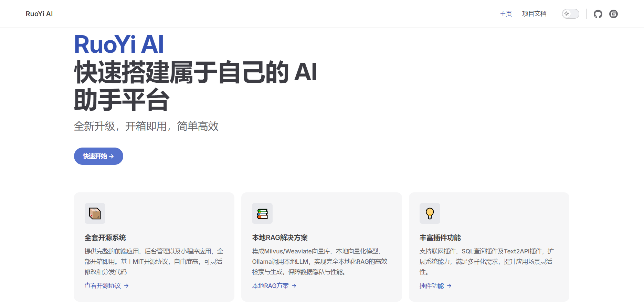Open the GitHub repository icon
Screen dimensions: 644x302
(x=598, y=14)
